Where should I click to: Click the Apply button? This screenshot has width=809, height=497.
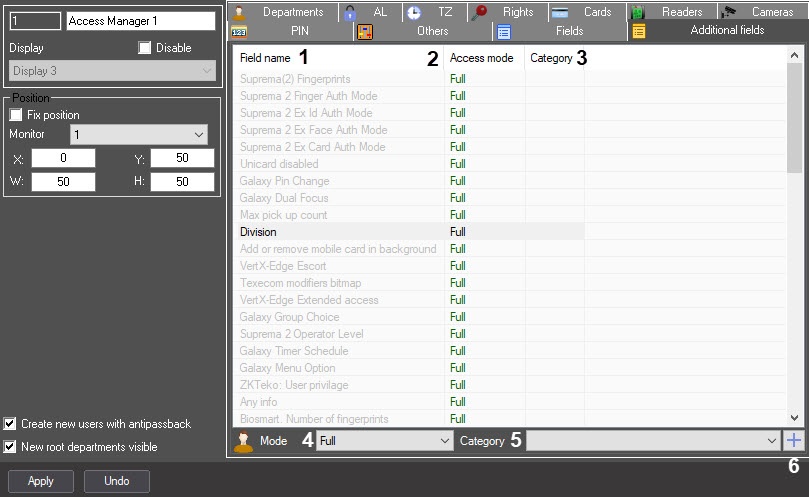(x=41, y=481)
